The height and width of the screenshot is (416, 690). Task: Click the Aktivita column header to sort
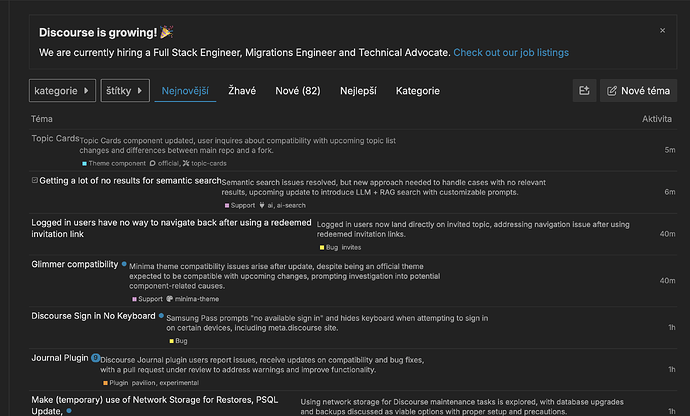pyautogui.click(x=657, y=119)
